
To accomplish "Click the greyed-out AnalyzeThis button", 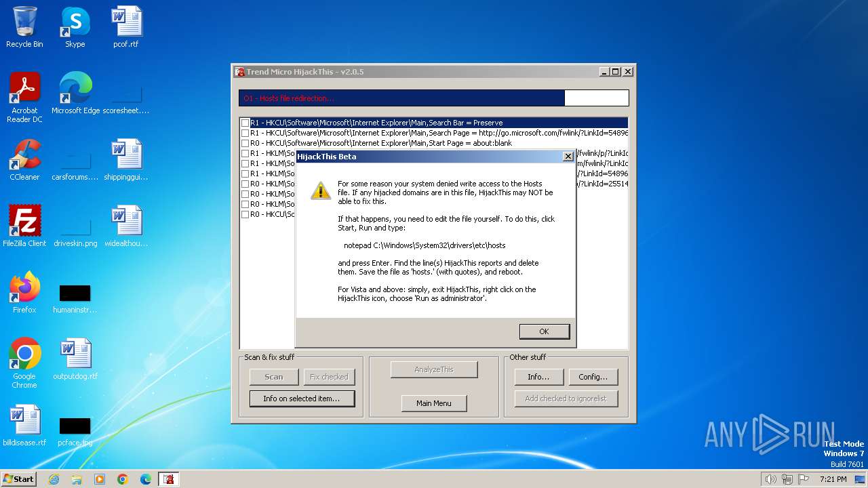I will (434, 369).
